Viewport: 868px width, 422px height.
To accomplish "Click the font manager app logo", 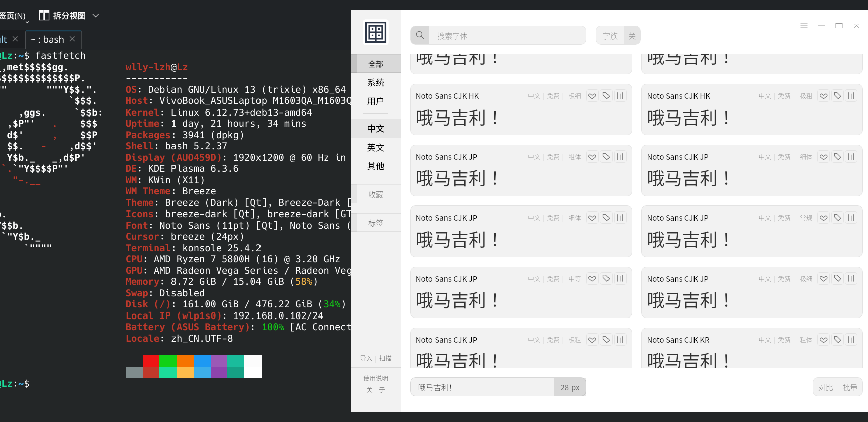I will tap(376, 32).
